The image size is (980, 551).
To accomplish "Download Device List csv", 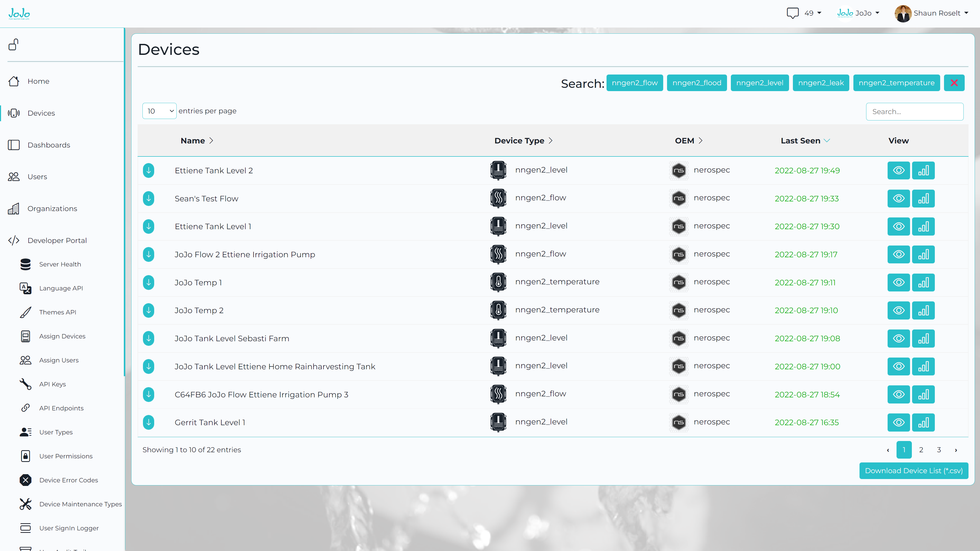I will pyautogui.click(x=913, y=471).
